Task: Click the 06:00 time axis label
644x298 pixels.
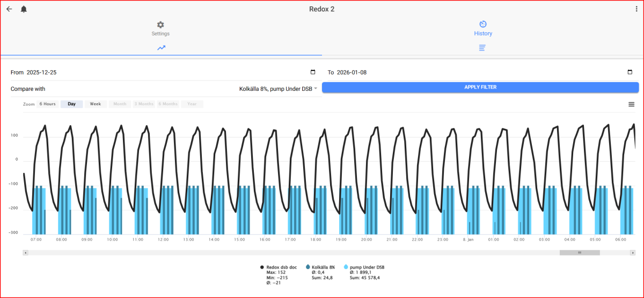Action: coord(620,239)
